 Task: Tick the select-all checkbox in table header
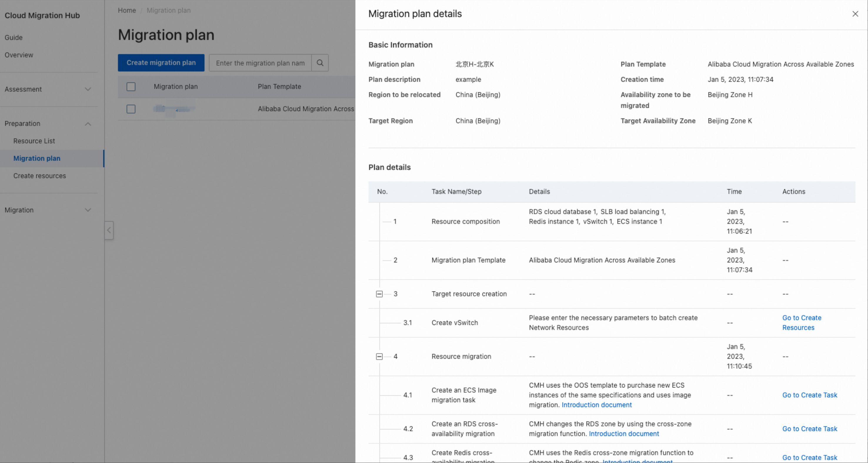pos(131,87)
